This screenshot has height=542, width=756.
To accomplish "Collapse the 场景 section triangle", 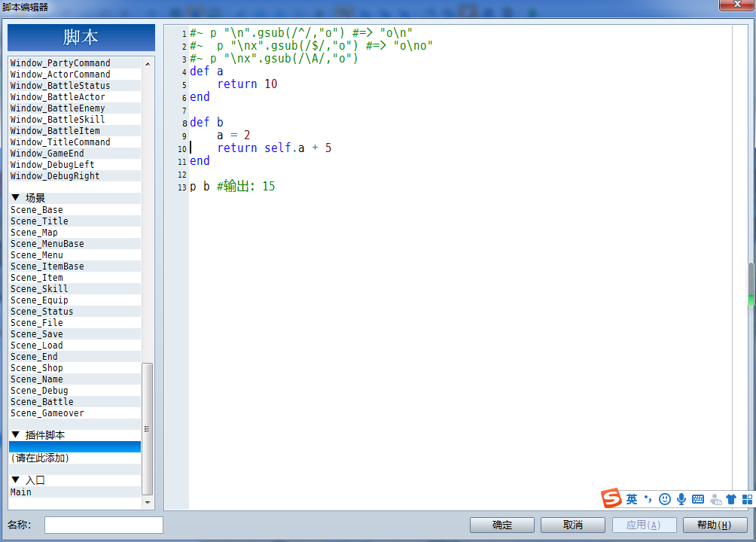I will (x=15, y=197).
